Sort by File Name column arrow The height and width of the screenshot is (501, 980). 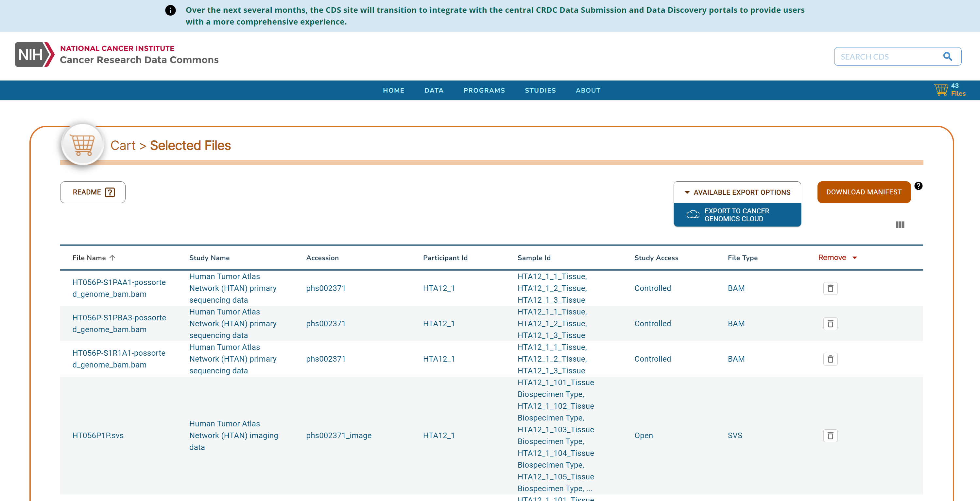pos(112,258)
